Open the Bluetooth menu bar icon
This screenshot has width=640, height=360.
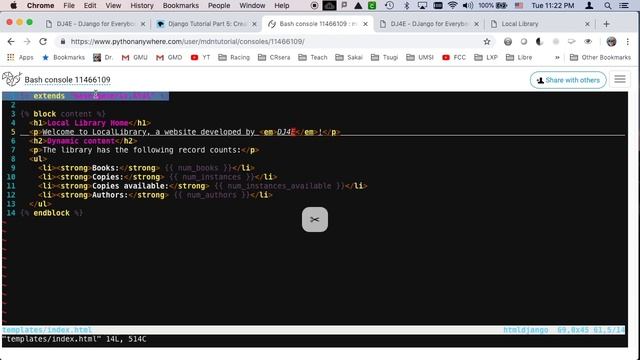[406, 6]
